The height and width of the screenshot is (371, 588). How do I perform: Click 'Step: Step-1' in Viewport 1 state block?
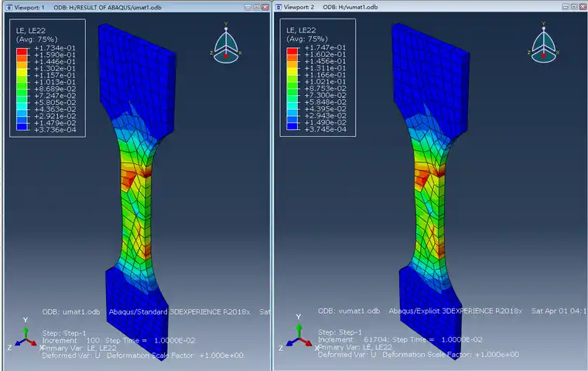coord(64,333)
